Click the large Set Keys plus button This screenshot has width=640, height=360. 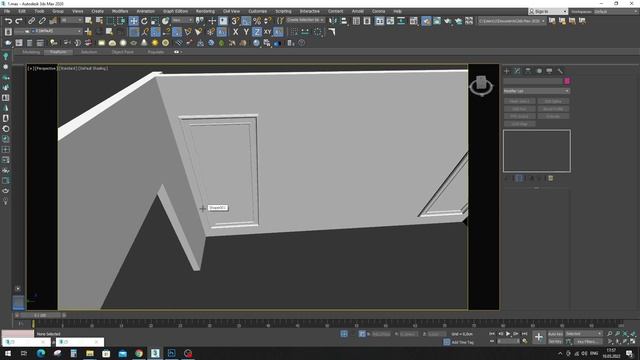[539, 337]
